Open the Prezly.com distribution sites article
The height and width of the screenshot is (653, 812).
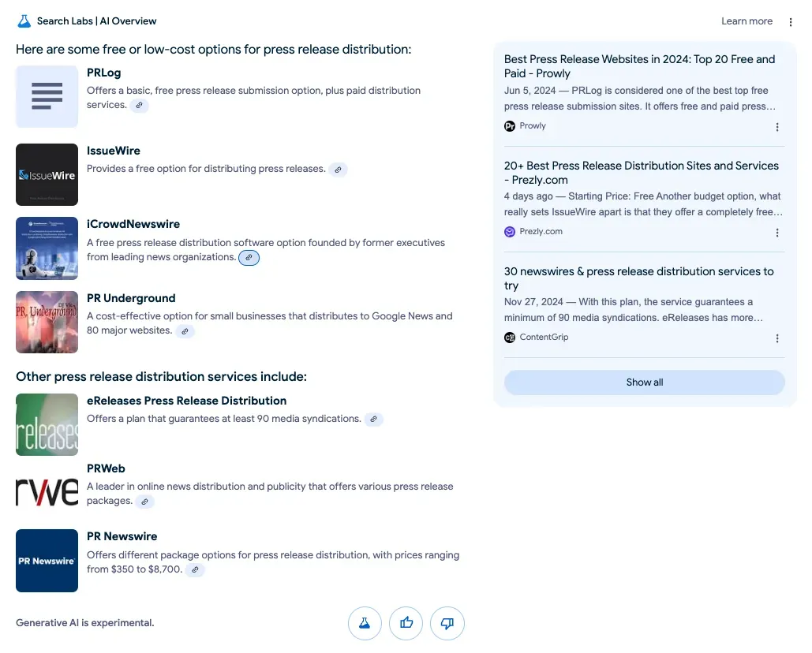click(642, 174)
